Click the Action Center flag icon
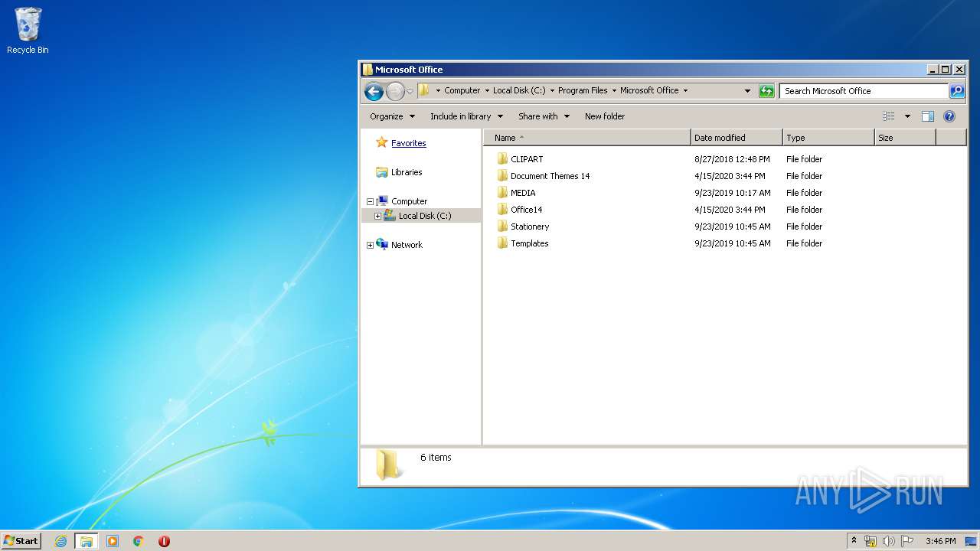Image resolution: width=980 pixels, height=551 pixels. pyautogui.click(x=908, y=541)
